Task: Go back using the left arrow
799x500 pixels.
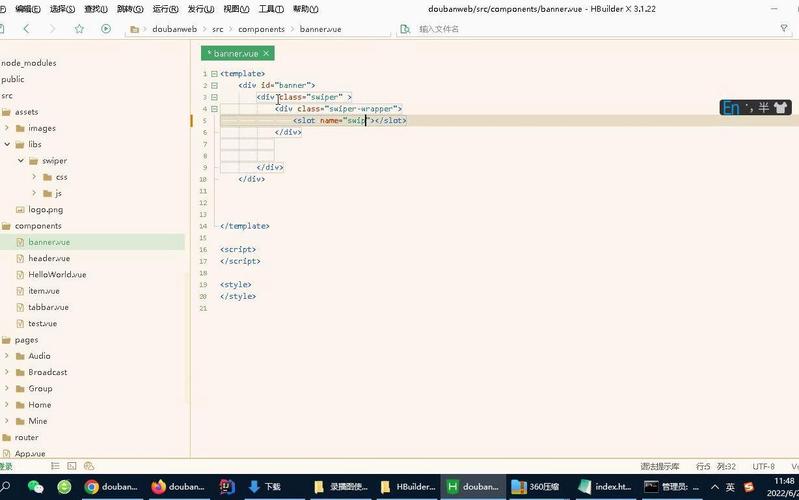Action: 26,29
